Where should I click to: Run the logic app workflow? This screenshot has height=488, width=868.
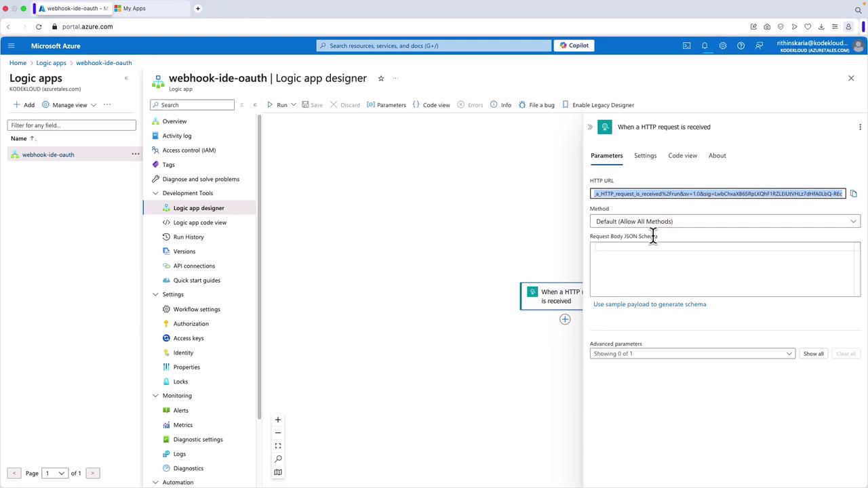(277, 105)
